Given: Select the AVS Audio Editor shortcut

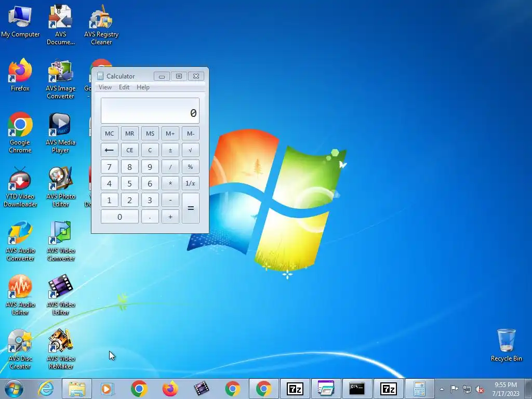Looking at the screenshot, I should [20, 295].
